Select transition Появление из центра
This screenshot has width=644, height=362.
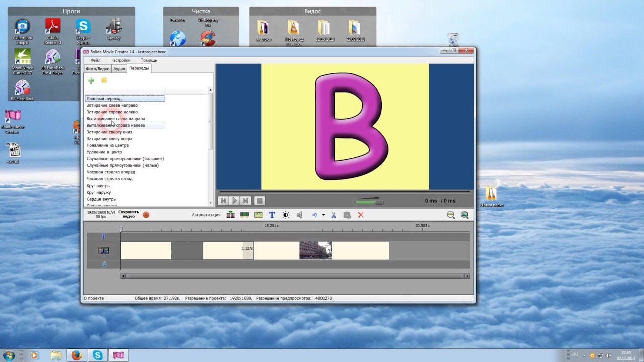(108, 145)
